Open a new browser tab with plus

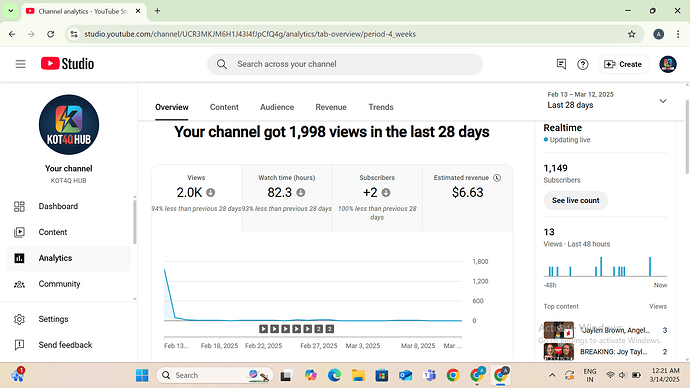click(x=157, y=11)
